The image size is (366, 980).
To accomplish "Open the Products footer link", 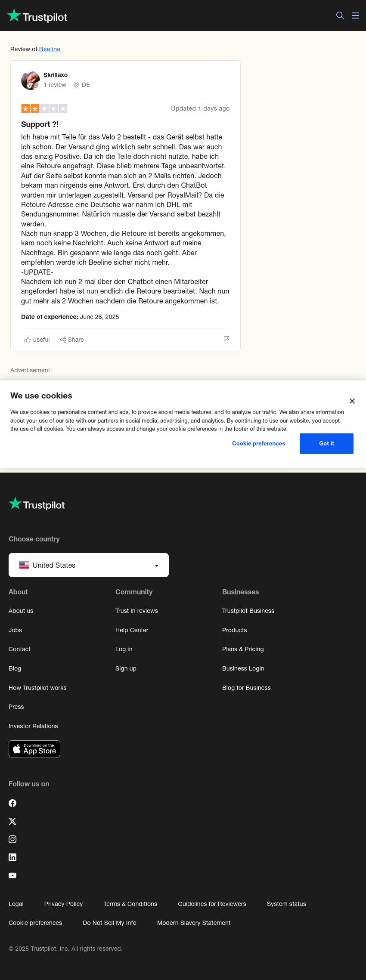I will pyautogui.click(x=235, y=630).
